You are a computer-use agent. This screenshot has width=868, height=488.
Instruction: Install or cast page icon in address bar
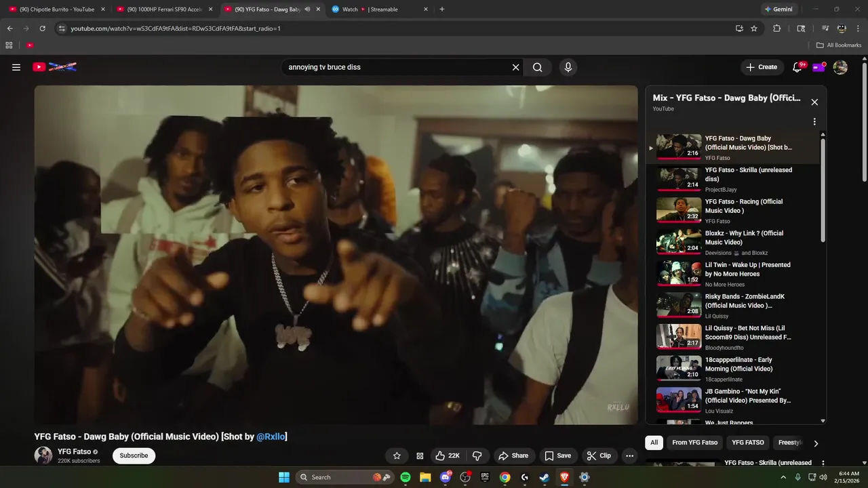click(x=739, y=28)
